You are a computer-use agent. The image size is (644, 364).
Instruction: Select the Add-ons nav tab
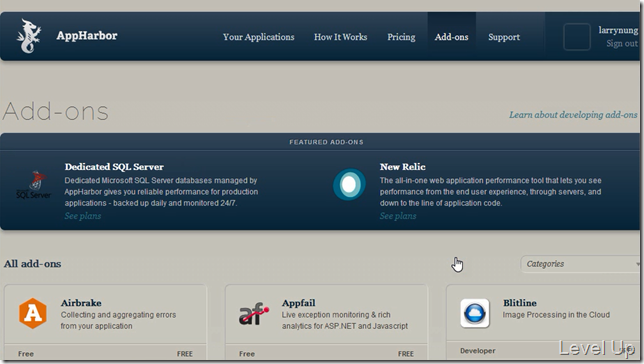[x=451, y=37]
